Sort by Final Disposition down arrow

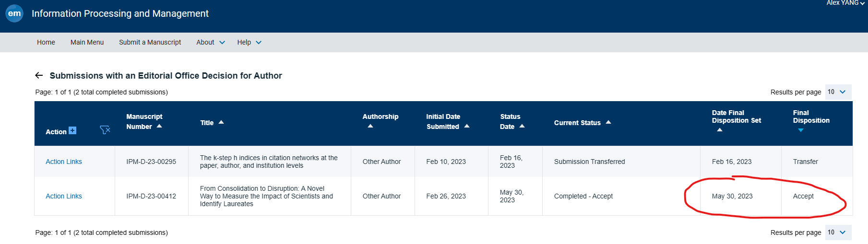801,130
